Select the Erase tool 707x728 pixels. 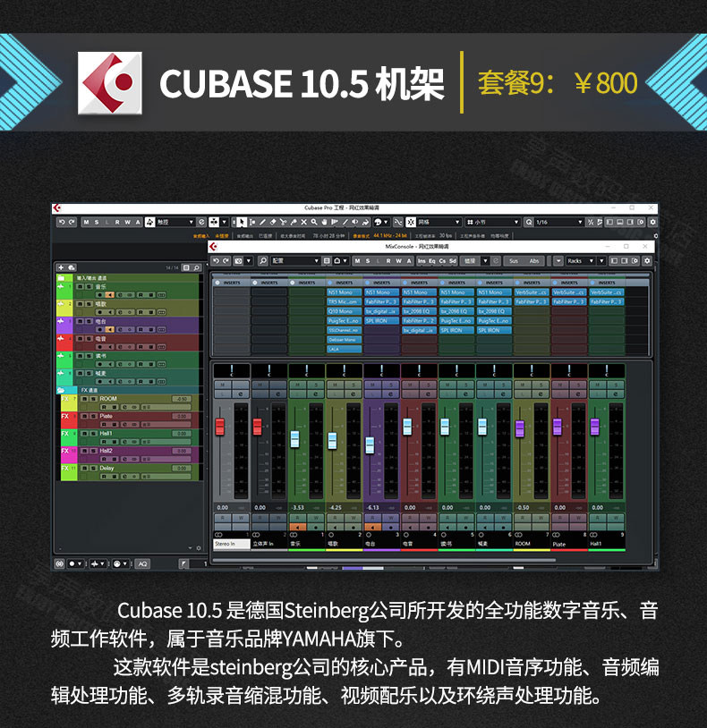(273, 222)
